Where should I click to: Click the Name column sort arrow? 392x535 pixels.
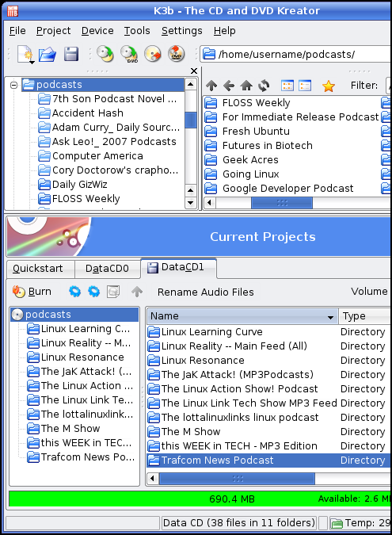click(x=330, y=317)
